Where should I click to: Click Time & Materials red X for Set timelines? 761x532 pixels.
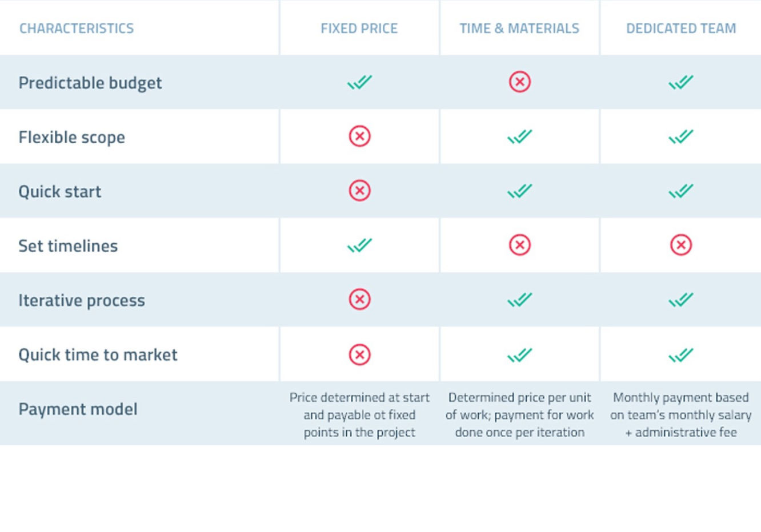pos(520,245)
